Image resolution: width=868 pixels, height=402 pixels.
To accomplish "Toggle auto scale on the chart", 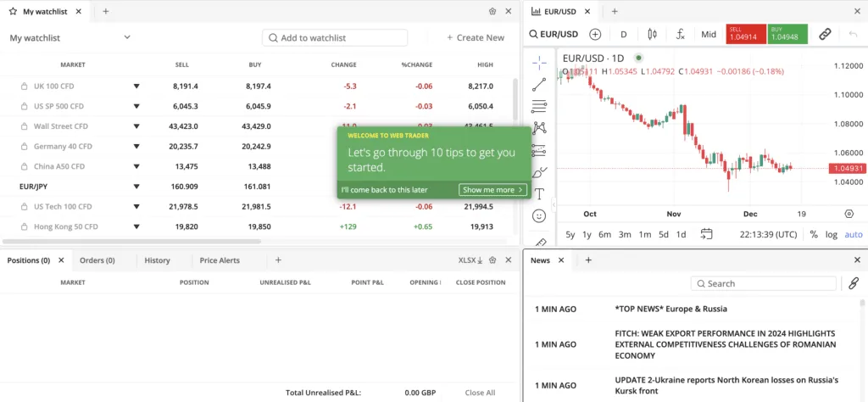I will click(x=853, y=234).
